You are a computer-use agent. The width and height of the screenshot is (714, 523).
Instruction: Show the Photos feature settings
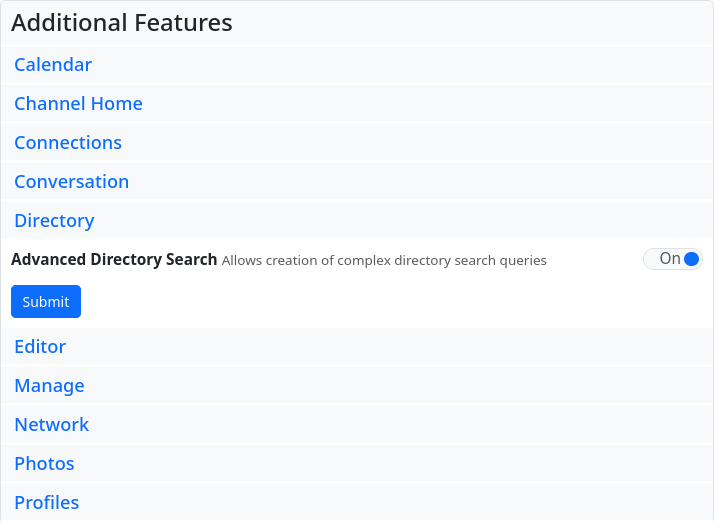click(x=44, y=464)
